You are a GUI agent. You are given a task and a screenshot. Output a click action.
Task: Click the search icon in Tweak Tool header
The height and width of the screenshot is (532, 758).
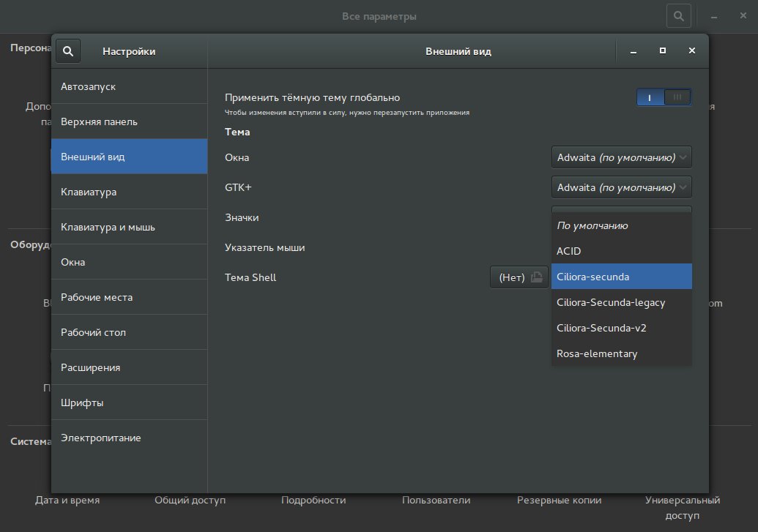pos(67,51)
